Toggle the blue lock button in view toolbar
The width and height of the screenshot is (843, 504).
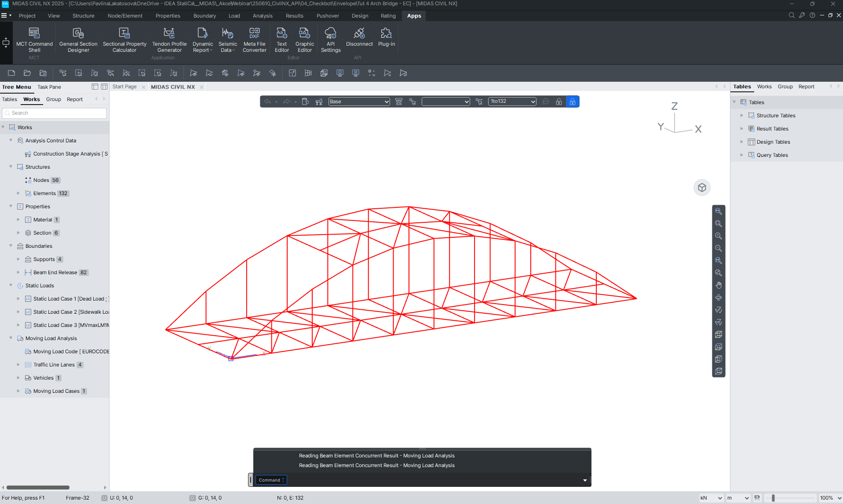tap(572, 102)
